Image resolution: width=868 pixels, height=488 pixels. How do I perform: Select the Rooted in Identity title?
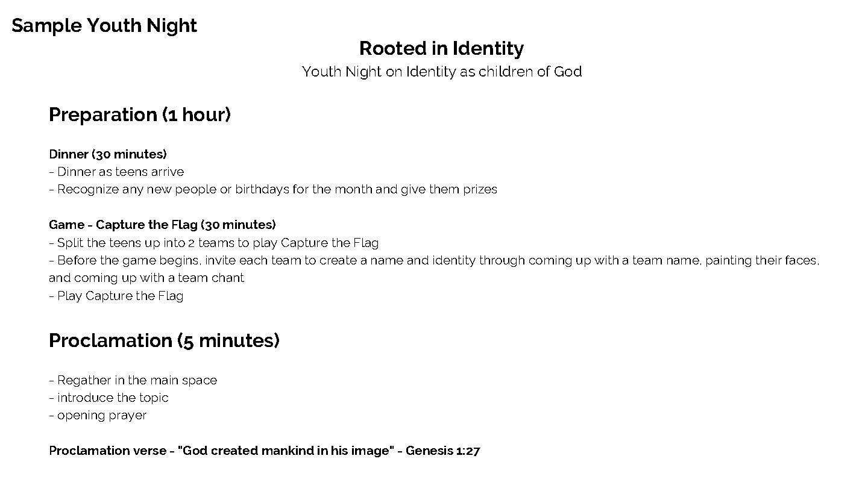coord(441,48)
